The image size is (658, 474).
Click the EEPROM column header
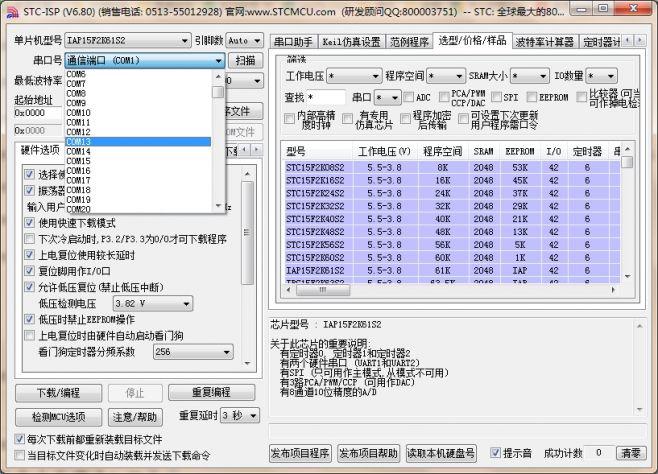[520, 151]
